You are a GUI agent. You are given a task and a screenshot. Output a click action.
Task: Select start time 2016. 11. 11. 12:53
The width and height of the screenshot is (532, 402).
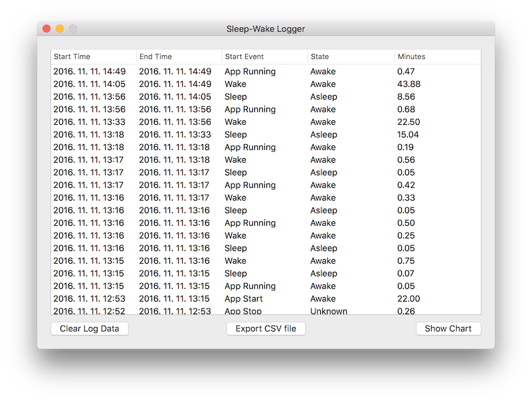pyautogui.click(x=89, y=298)
